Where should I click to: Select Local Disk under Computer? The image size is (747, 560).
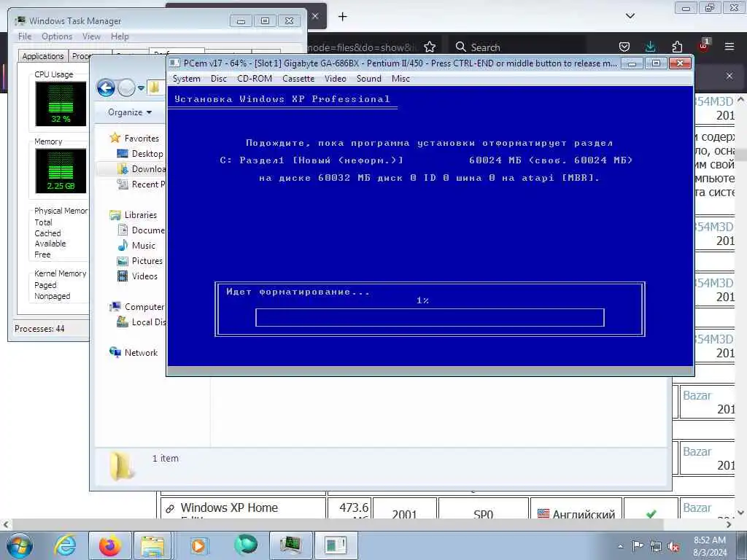click(149, 322)
